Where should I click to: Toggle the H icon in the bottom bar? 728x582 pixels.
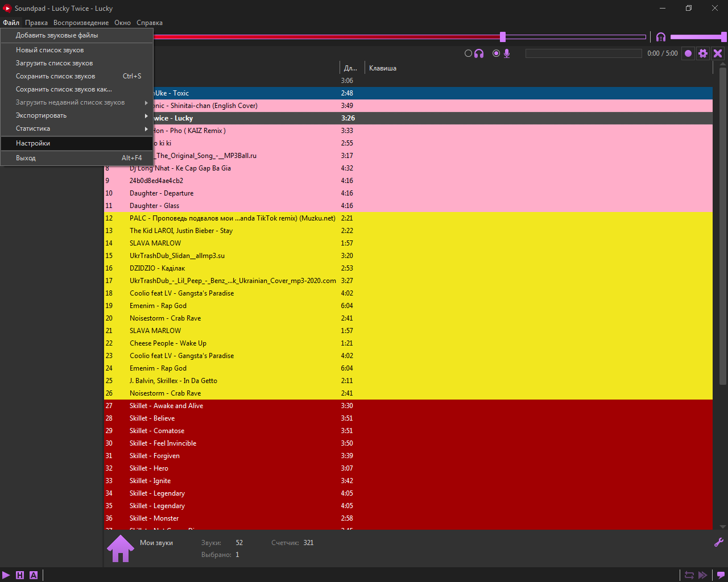20,575
